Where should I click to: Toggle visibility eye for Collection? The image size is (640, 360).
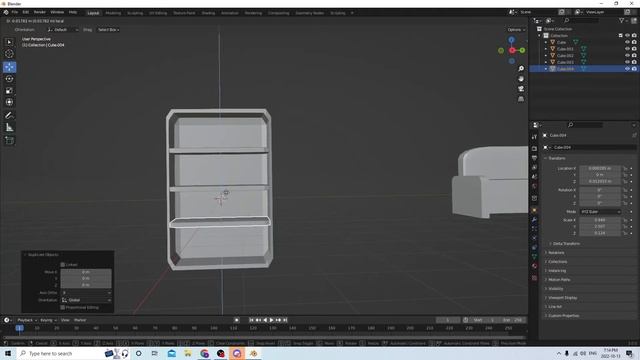point(627,36)
